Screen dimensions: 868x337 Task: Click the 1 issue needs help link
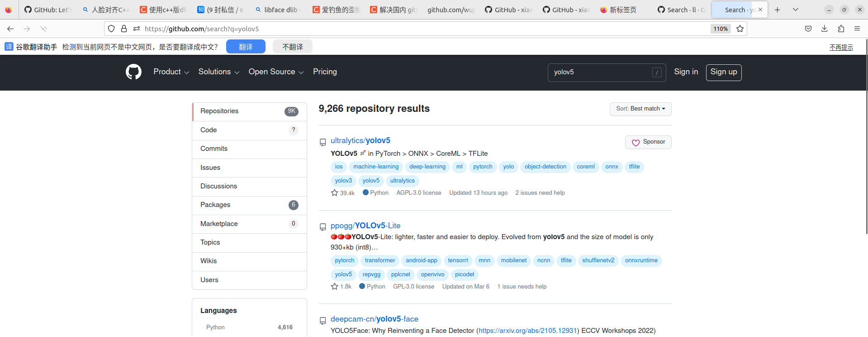pos(522,287)
